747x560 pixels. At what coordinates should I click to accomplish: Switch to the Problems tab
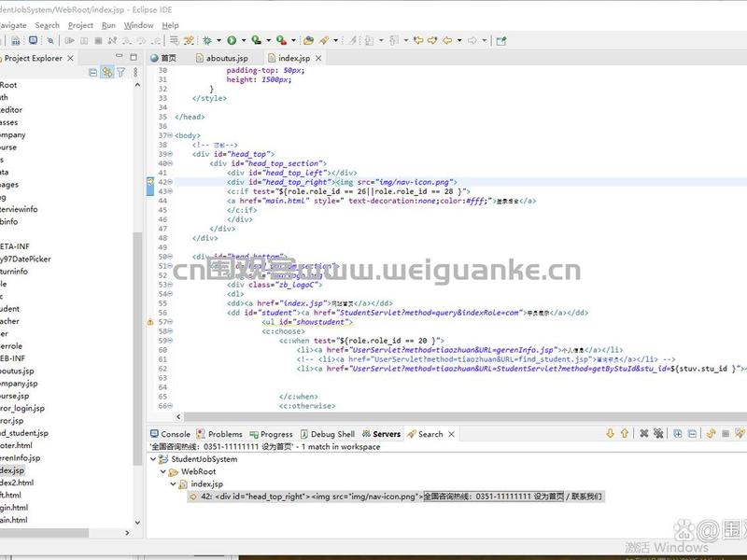tap(219, 434)
